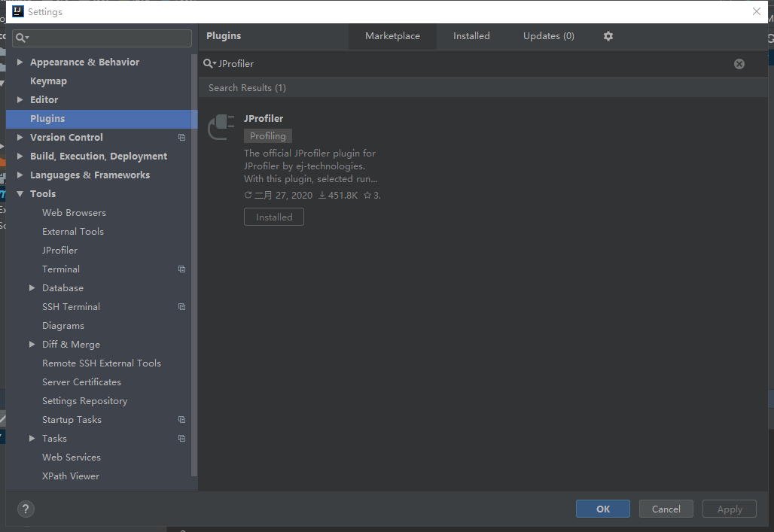Expand the Tasks subsection arrow
Viewport: 774px width, 532px height.
pyautogui.click(x=32, y=438)
